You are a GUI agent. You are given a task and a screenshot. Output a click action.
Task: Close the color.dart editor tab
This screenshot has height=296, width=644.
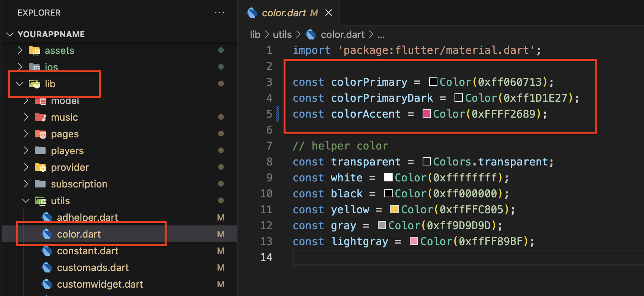(x=329, y=13)
